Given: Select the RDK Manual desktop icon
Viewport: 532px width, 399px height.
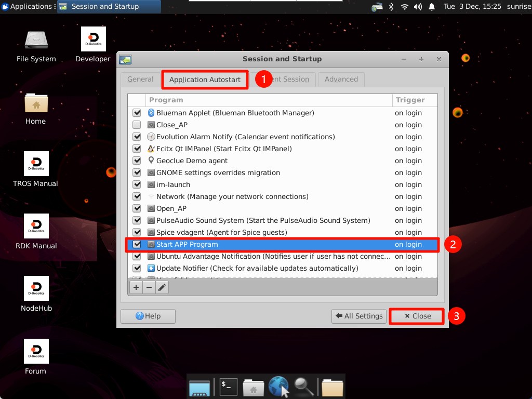Looking at the screenshot, I should point(36,232).
